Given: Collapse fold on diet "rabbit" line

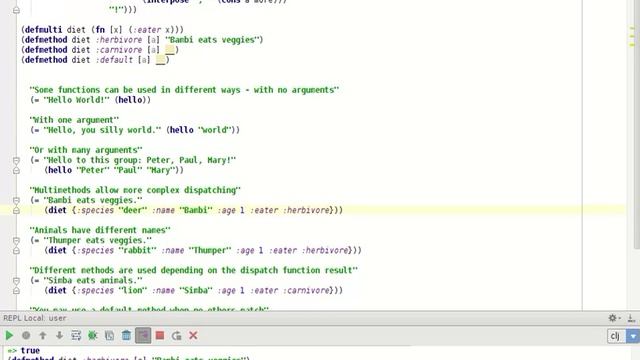Looking at the screenshot, I should tap(16, 251).
